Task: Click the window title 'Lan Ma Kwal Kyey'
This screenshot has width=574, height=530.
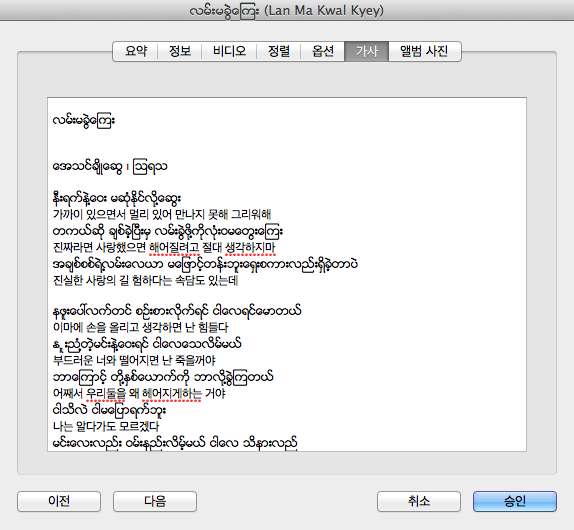Action: (324, 10)
